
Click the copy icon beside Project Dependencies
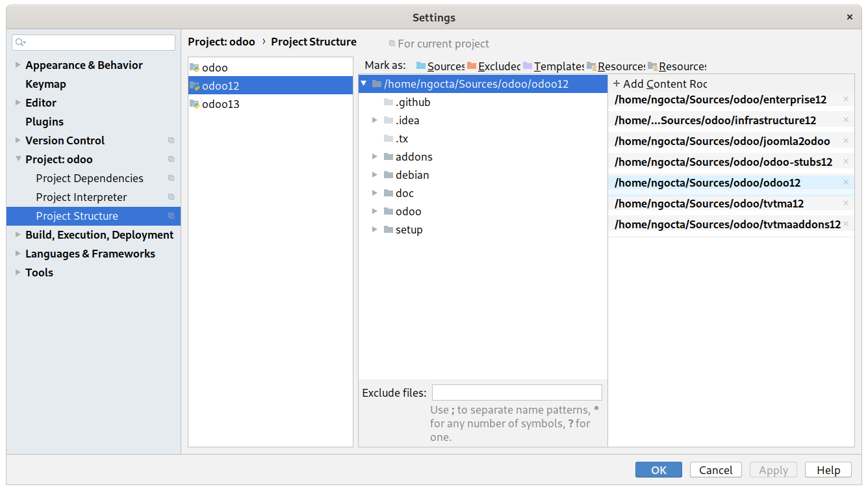click(x=172, y=178)
